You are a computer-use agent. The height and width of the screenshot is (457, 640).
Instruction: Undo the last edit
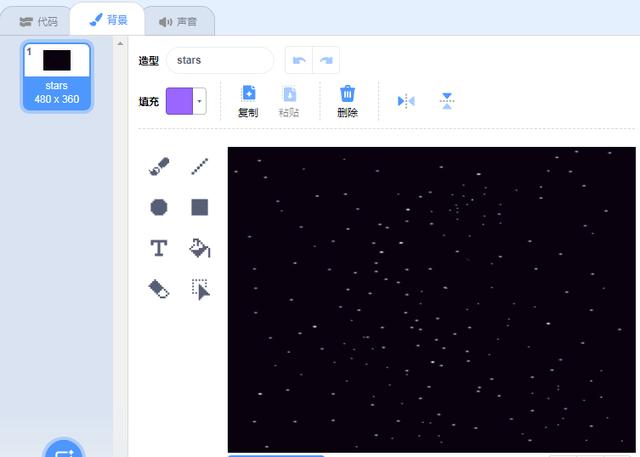(299, 60)
